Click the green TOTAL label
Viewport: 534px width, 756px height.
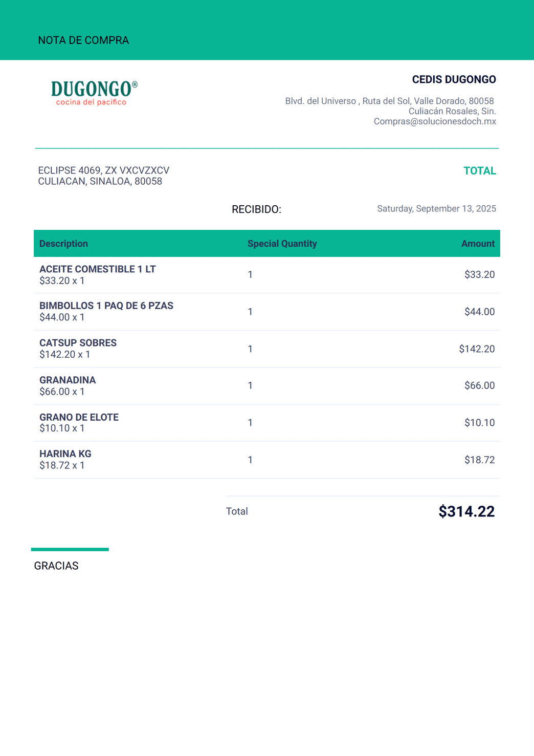click(x=480, y=171)
